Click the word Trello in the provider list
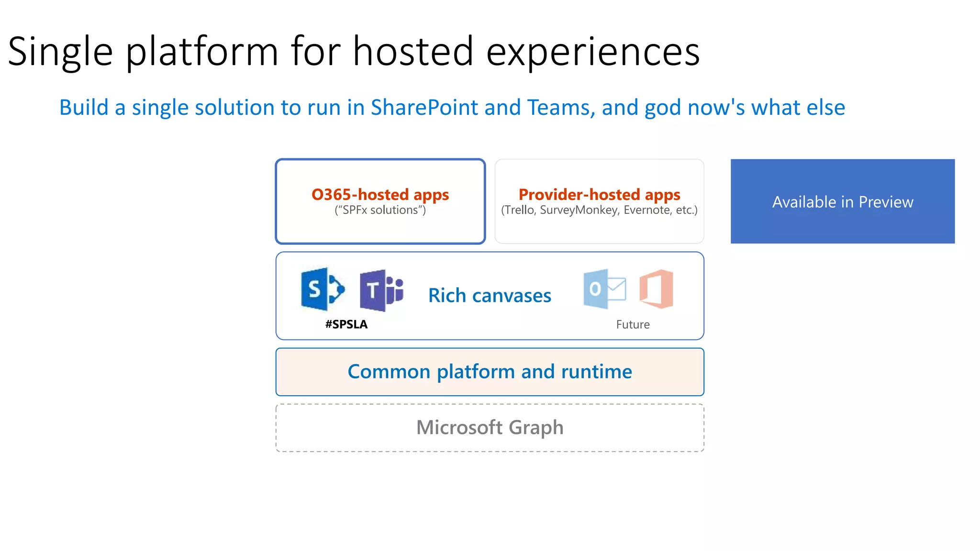Screen dimensions: 980x551 [x=520, y=210]
